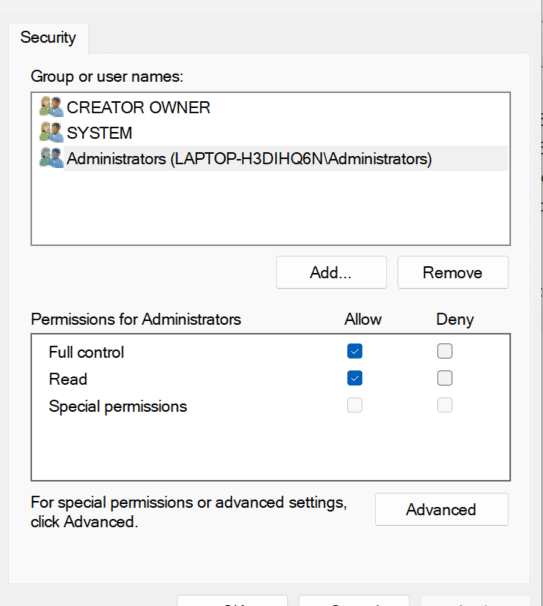Screen dimensions: 543x606
Task: Uncheck Allow for Full control
Action: tap(354, 351)
